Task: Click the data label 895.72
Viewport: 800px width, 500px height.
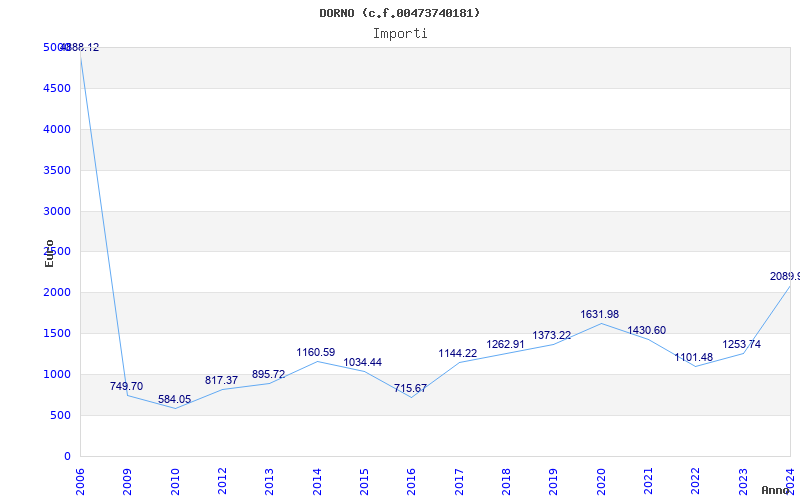Action: [x=268, y=374]
